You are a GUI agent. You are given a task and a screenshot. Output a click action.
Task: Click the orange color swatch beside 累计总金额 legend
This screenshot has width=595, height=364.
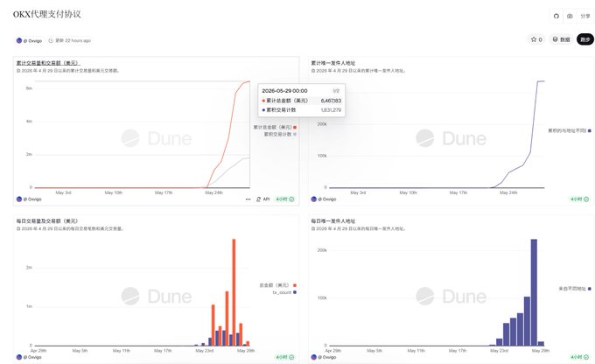click(x=295, y=127)
